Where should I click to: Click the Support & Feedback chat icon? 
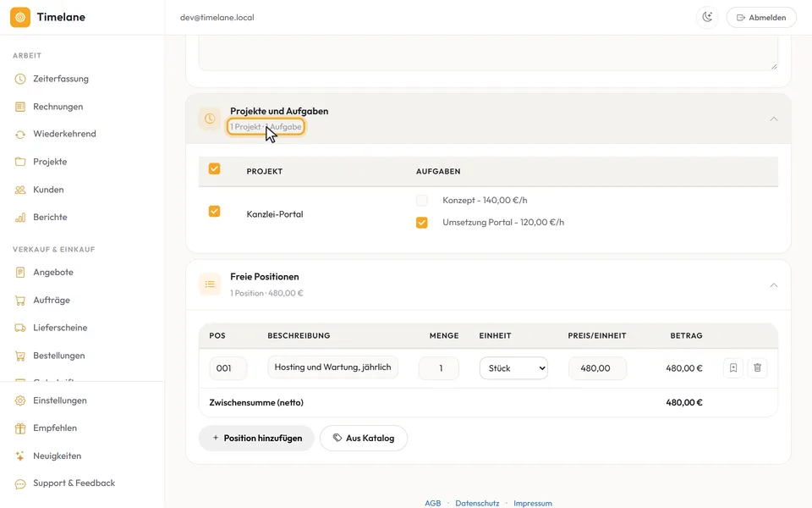click(20, 483)
